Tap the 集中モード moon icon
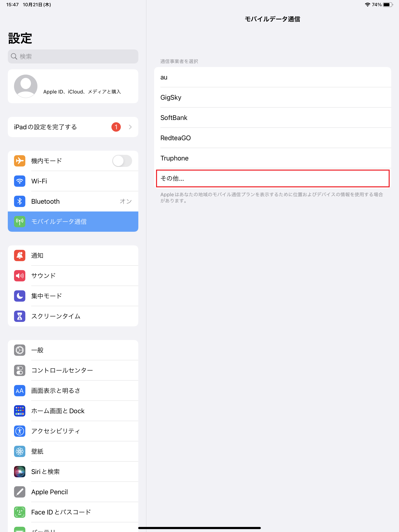The height and width of the screenshot is (532, 399). [x=20, y=296]
